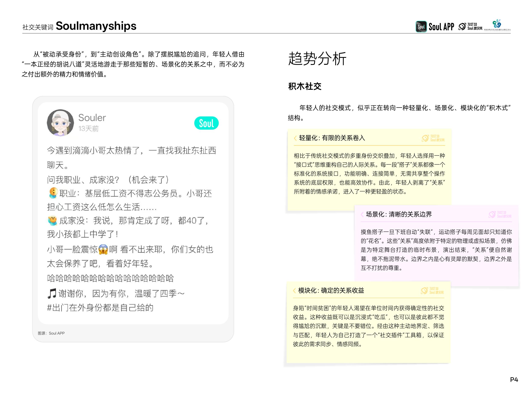Click the Soul APP logo in header

click(x=435, y=26)
